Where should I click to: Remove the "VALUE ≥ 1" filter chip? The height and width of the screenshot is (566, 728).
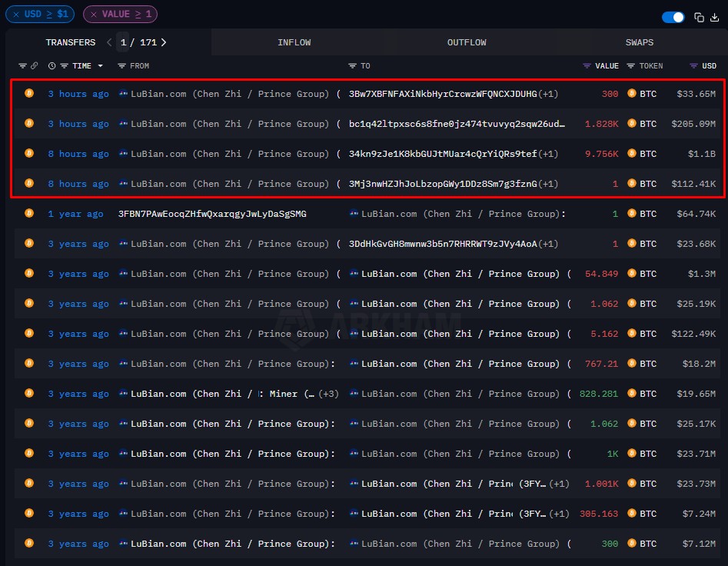click(95, 14)
